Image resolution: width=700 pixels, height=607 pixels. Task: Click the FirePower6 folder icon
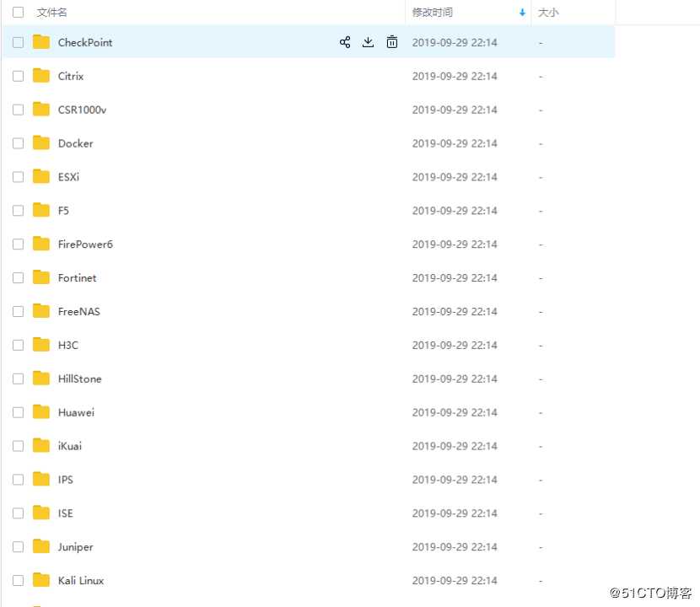point(41,244)
